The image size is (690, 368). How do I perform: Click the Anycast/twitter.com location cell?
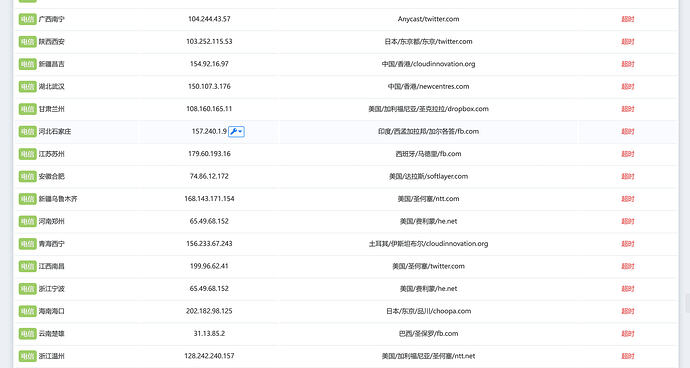pos(429,19)
